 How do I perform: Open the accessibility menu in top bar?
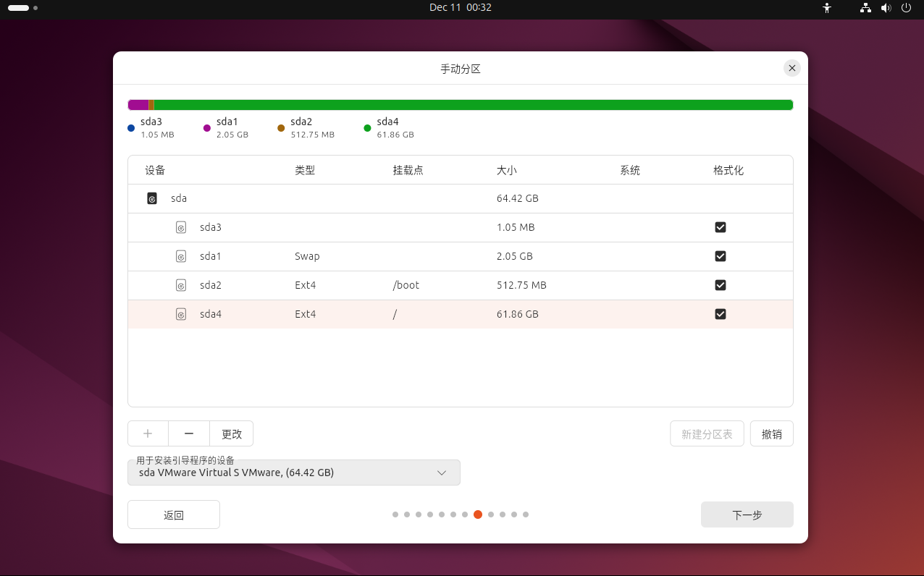[x=828, y=8]
